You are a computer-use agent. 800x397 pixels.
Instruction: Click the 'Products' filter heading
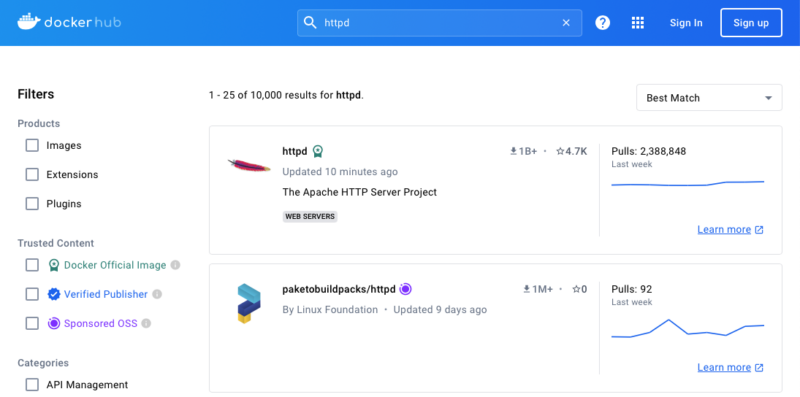(38, 123)
